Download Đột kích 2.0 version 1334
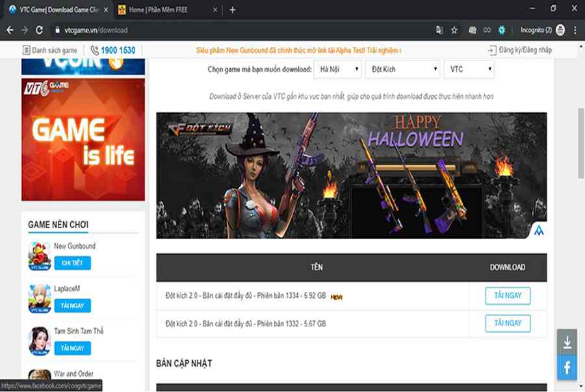Image resolution: width=585 pixels, height=392 pixels. 508,296
